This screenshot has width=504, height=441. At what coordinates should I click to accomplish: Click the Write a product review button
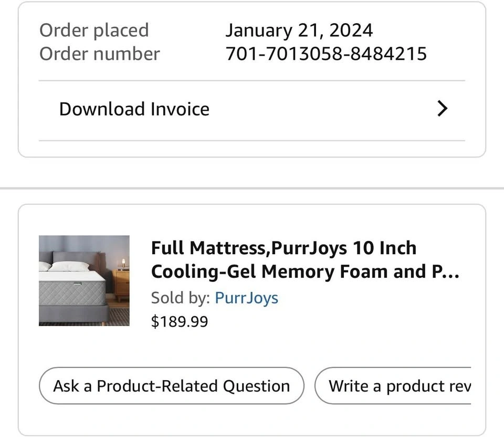[x=394, y=386]
